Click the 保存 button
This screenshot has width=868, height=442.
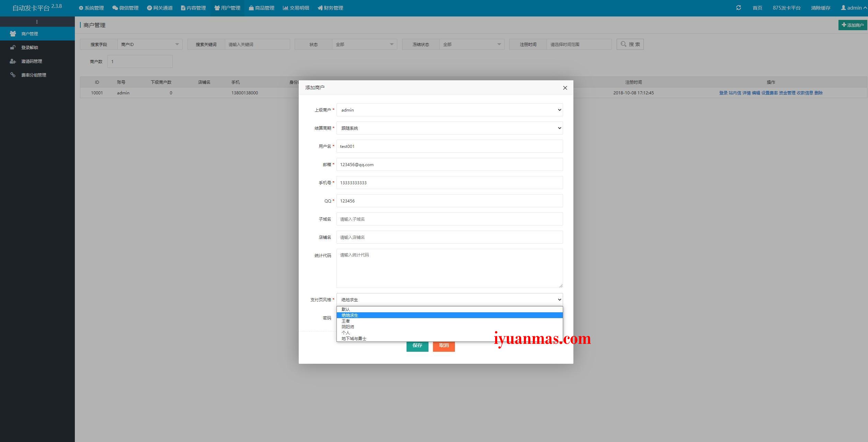[x=417, y=346]
